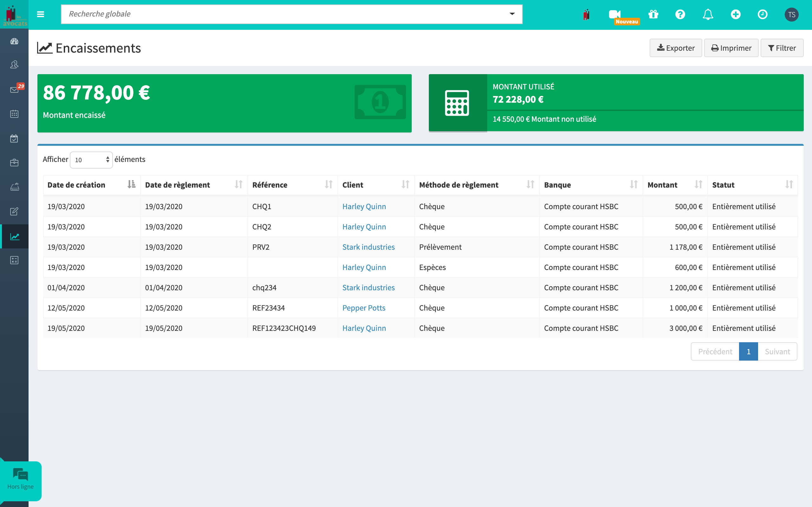Click Harley Quinn client link
Screen dimensions: 812x507
coord(363,206)
